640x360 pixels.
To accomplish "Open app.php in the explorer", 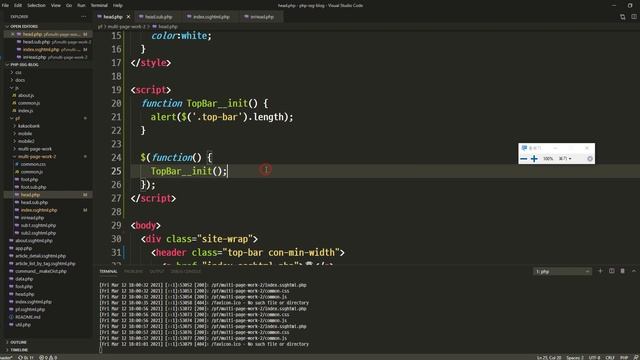I will click(24, 248).
